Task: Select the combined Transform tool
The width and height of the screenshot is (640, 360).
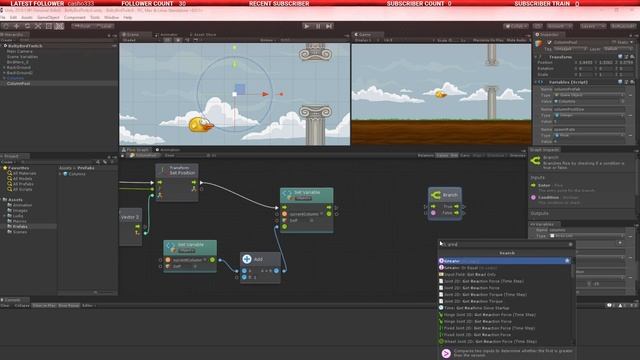Action: point(59,26)
